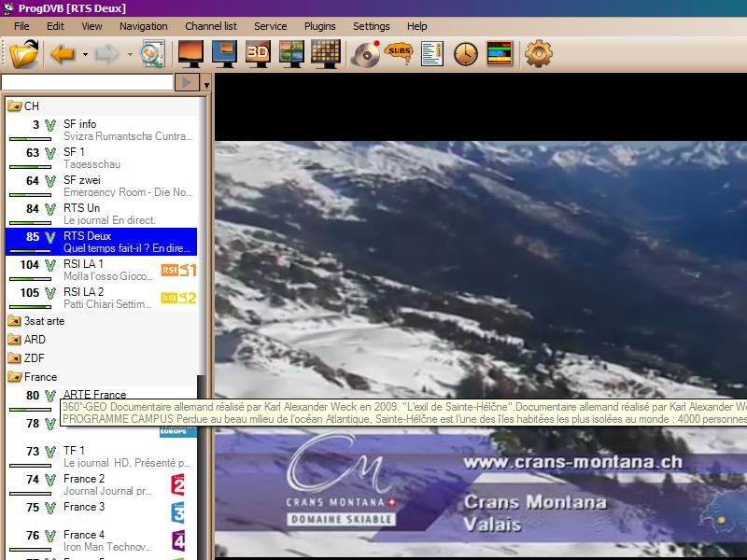Collapse the CH channel folder

[x=14, y=106]
